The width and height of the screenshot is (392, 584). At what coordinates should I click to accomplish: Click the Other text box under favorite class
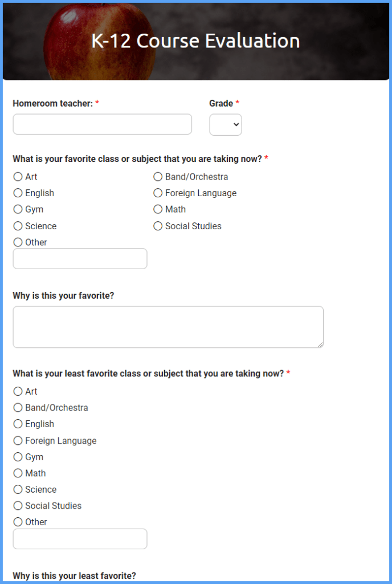[x=80, y=258]
